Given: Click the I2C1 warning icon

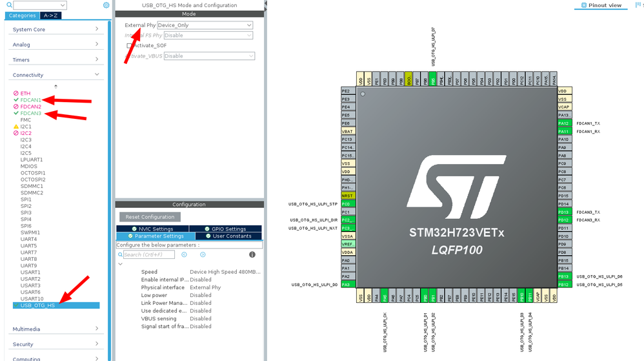Looking at the screenshot, I should 16,127.
